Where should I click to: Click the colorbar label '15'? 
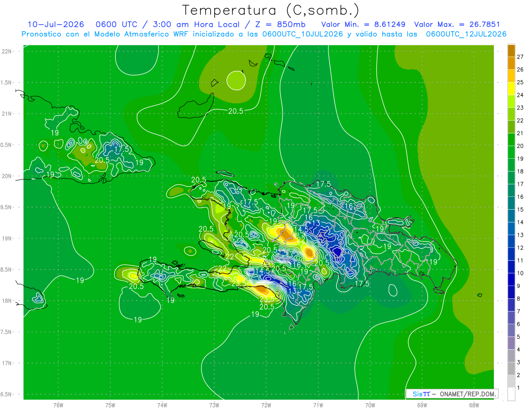[x=521, y=210]
